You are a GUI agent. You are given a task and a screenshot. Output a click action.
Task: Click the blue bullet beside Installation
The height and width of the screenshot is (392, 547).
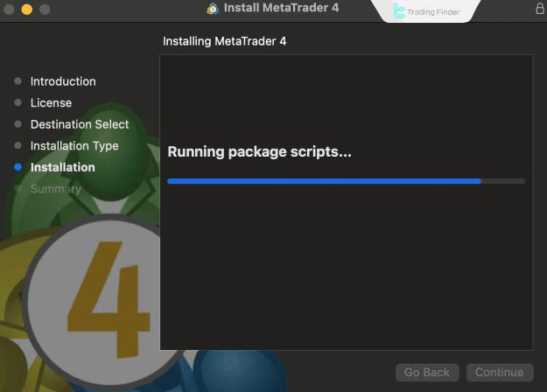[x=18, y=167]
